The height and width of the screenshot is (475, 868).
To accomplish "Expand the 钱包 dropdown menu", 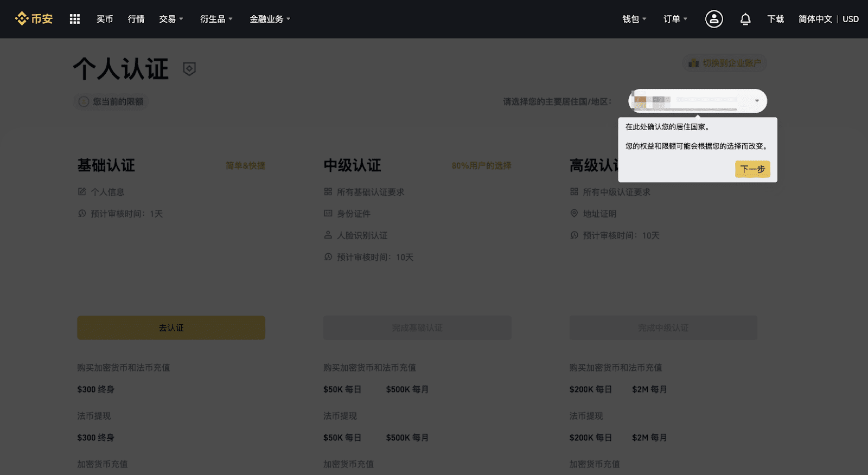I will [634, 19].
